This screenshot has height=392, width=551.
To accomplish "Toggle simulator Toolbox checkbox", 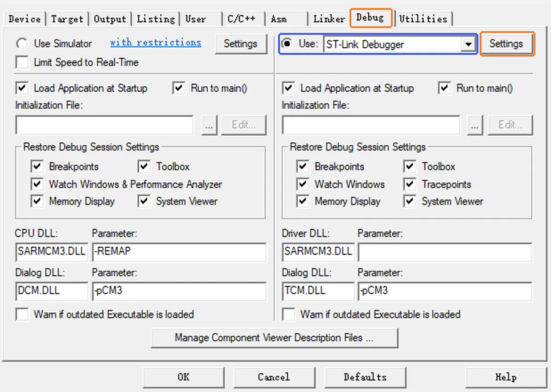I will (x=144, y=167).
